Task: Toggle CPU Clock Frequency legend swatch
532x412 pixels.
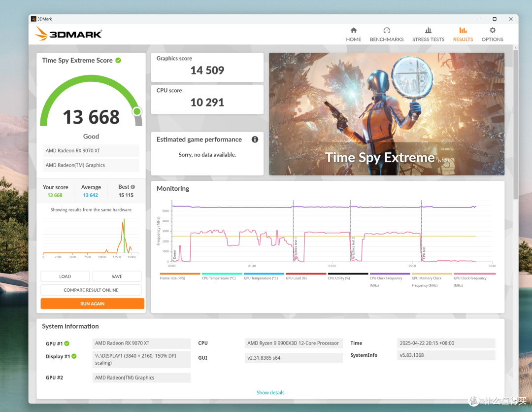Action: (x=390, y=274)
